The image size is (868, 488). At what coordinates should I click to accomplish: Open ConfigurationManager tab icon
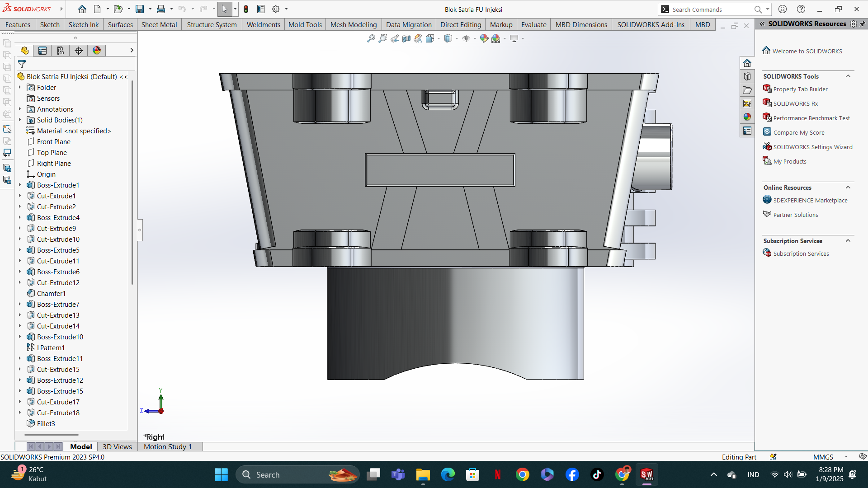click(x=61, y=51)
